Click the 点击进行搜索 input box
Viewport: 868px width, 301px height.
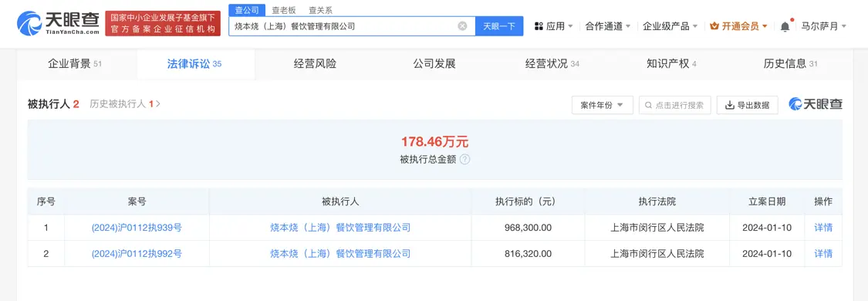click(675, 105)
